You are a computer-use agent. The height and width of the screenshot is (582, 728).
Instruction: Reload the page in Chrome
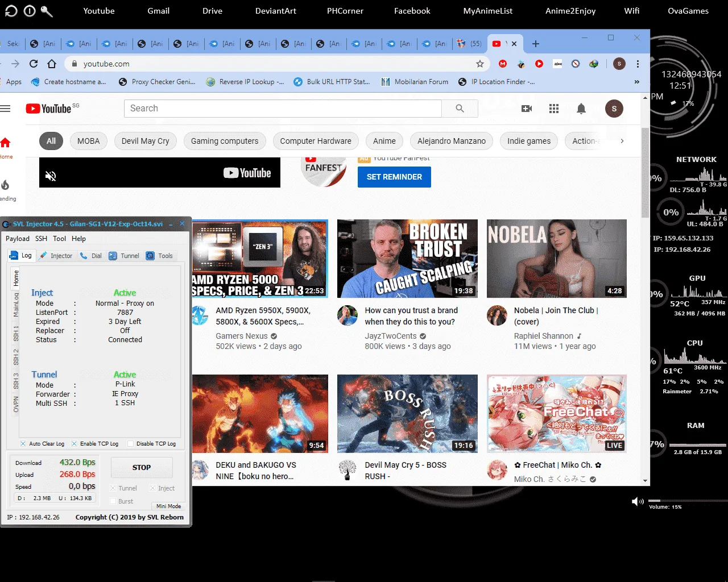tap(34, 64)
